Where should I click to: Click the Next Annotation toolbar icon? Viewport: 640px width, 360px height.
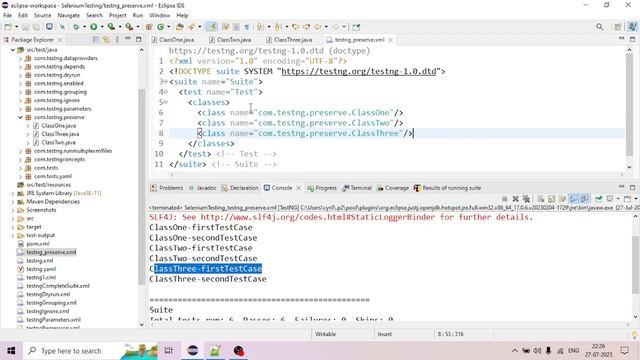click(x=260, y=27)
